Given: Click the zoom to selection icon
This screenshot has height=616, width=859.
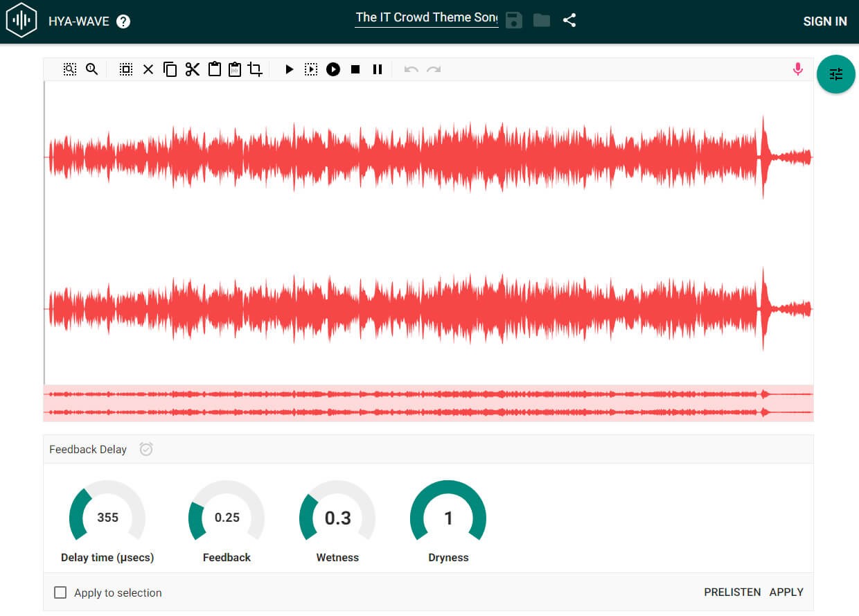Looking at the screenshot, I should pyautogui.click(x=70, y=69).
